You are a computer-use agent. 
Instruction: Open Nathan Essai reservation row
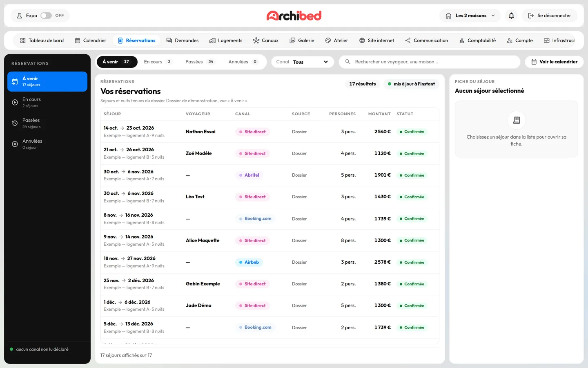pos(269,132)
